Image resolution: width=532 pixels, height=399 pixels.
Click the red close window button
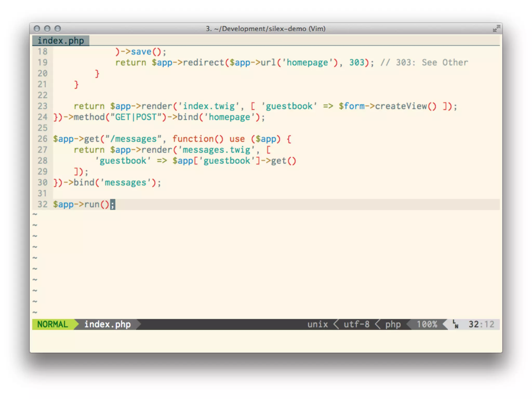(x=37, y=29)
